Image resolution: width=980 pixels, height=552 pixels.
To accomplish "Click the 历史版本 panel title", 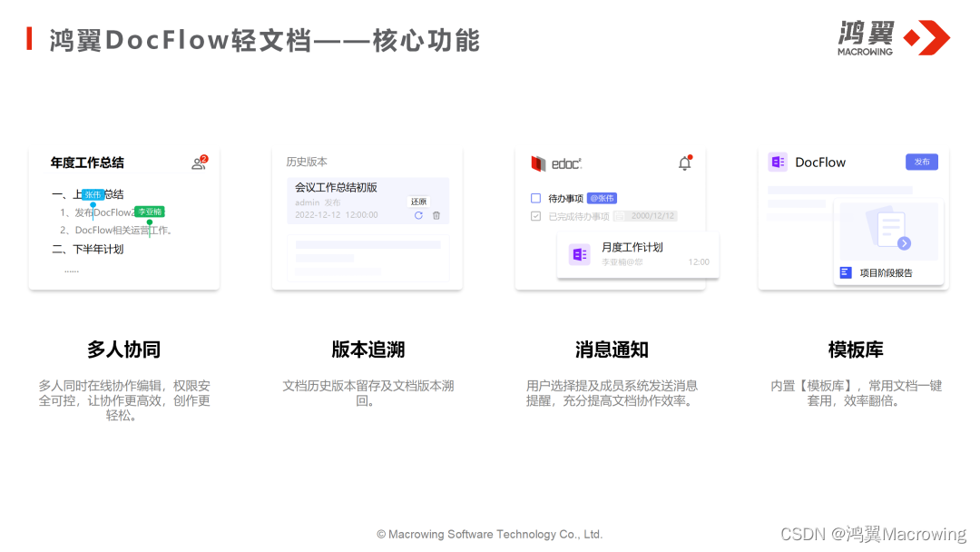I will pyautogui.click(x=307, y=162).
